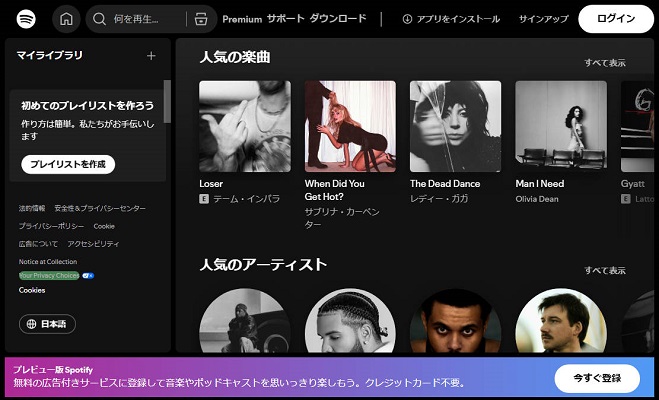Open the Man I Need cover art
659x400 pixels.
tap(561, 126)
